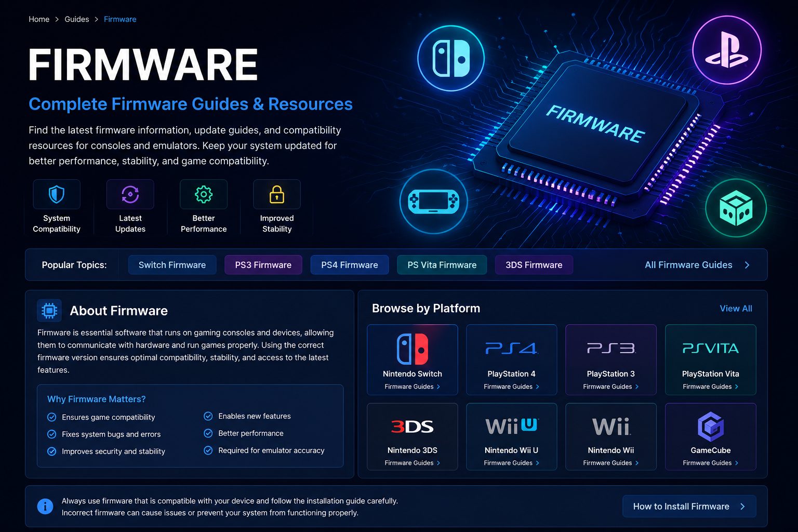Click PlayStation 3 Firmware Guides arrow
Viewport: 798px width, 532px height.
pos(637,387)
